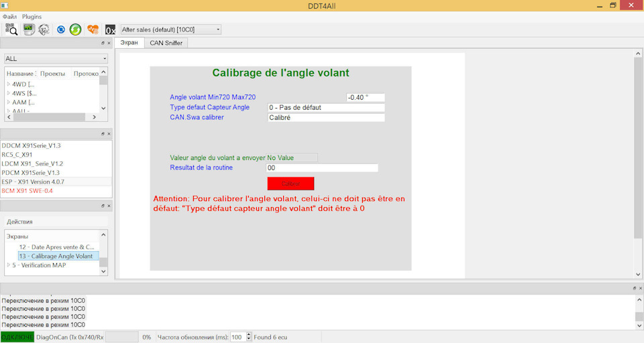Close the ECU filter panel
Viewport: 644px width, 343px height.
[x=109, y=43]
